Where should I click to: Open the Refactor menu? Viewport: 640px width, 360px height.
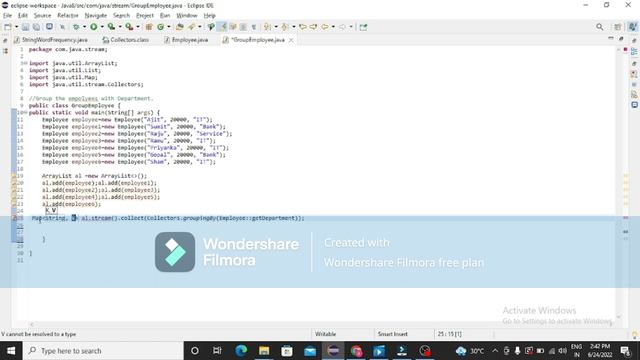68,16
